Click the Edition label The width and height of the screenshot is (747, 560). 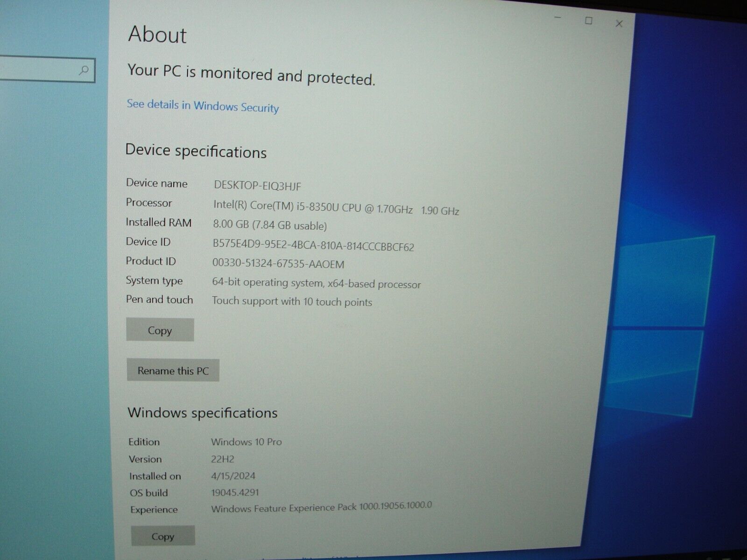144,441
